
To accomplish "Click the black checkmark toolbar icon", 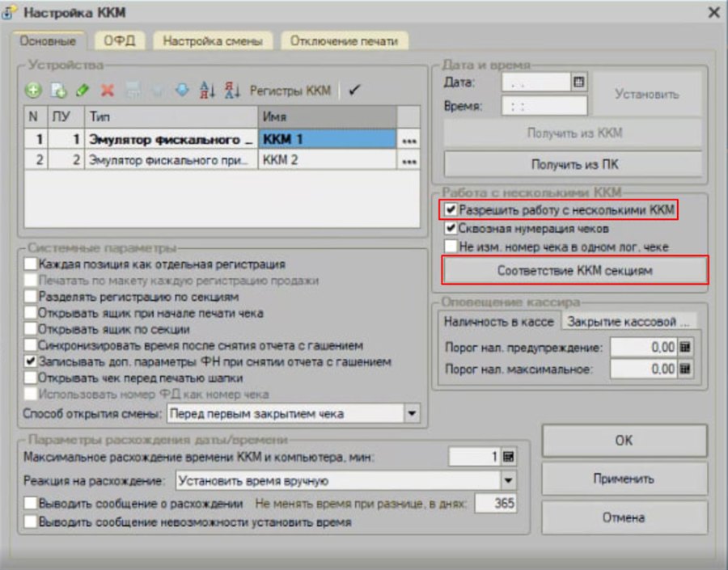I will 354,90.
